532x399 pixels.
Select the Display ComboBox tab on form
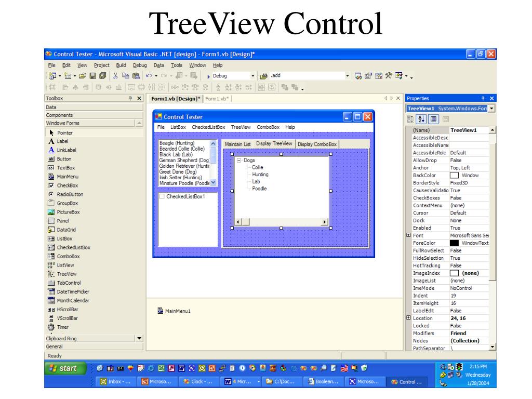pos(317,144)
